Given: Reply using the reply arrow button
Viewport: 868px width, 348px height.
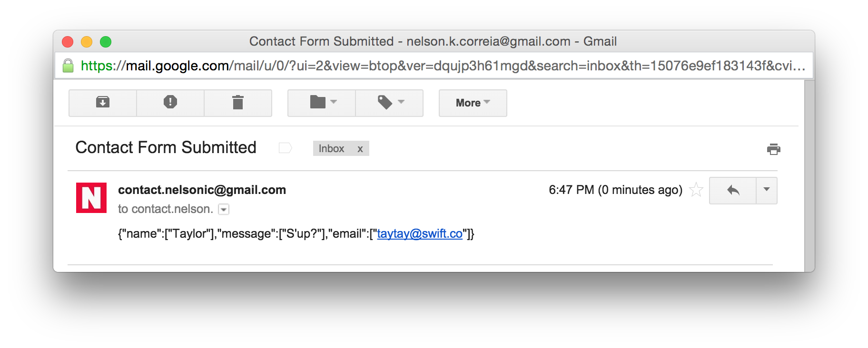Looking at the screenshot, I should [733, 191].
